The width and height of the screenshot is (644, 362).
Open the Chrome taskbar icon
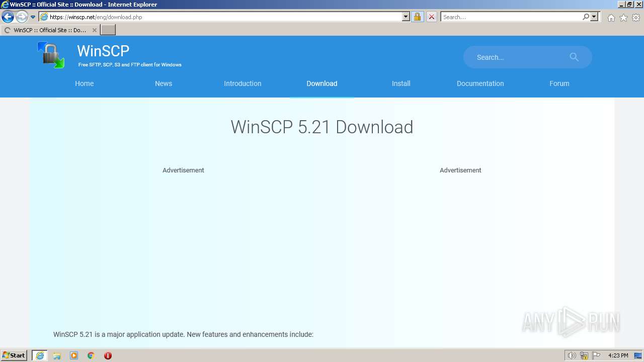click(x=91, y=355)
